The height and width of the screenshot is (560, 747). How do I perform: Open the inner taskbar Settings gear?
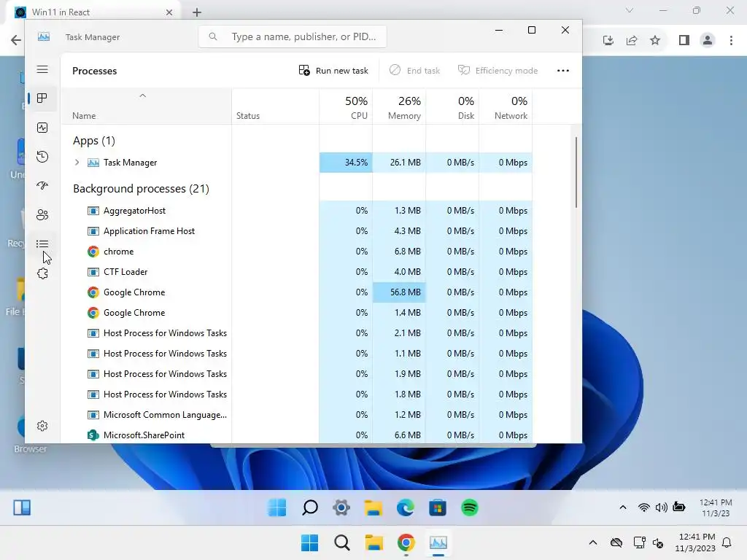point(341,507)
